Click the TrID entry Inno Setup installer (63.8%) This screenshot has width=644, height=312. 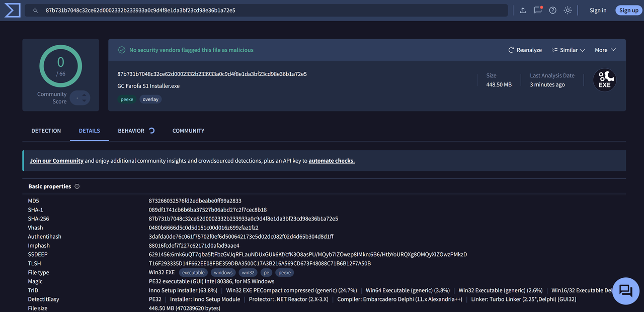coord(183,290)
